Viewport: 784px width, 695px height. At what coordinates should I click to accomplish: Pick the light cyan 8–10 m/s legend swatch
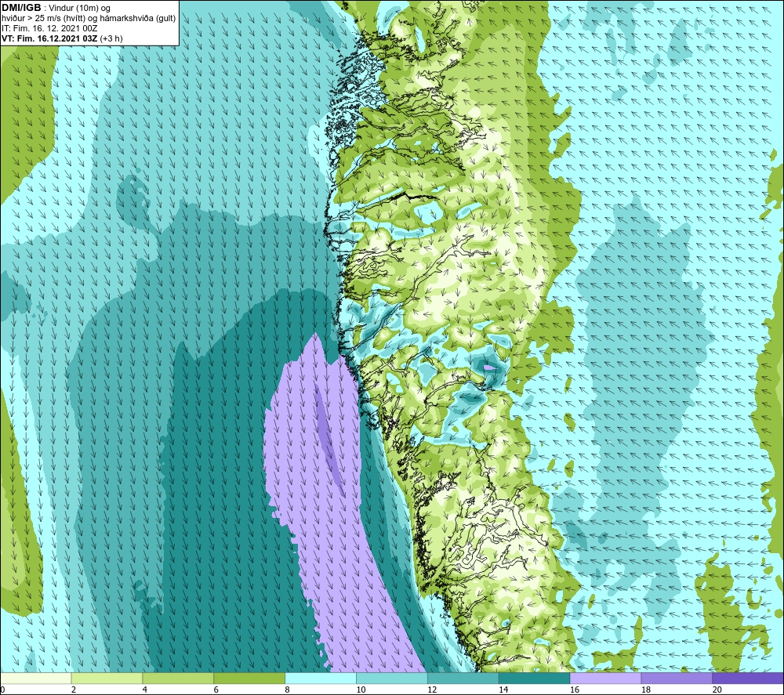[x=321, y=678]
